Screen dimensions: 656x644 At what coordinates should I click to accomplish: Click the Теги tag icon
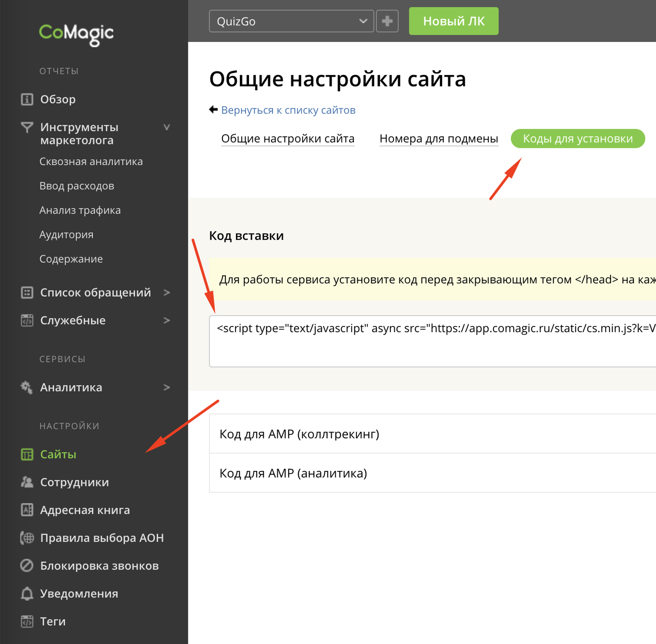pos(27,621)
